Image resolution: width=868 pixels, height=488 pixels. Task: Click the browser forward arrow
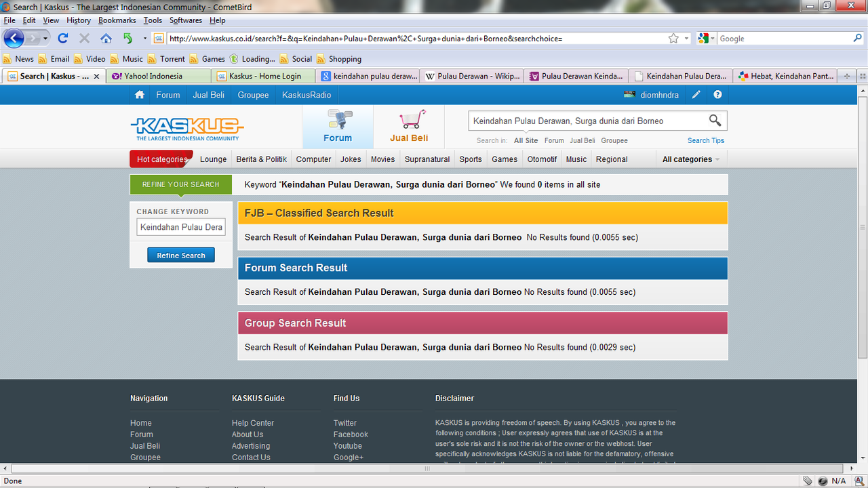[x=34, y=39]
